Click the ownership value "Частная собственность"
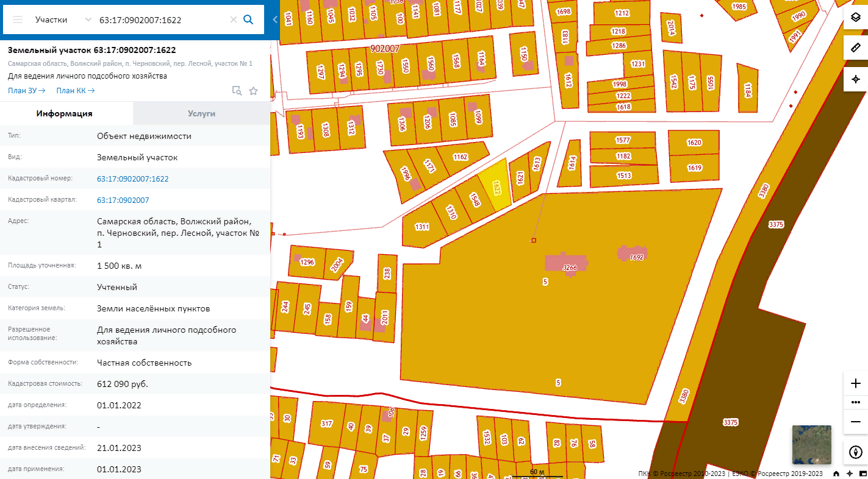 click(x=145, y=363)
